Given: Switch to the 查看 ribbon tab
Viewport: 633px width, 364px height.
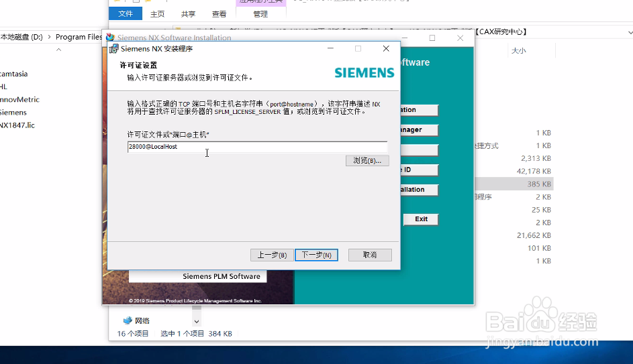Looking at the screenshot, I should 219,14.
